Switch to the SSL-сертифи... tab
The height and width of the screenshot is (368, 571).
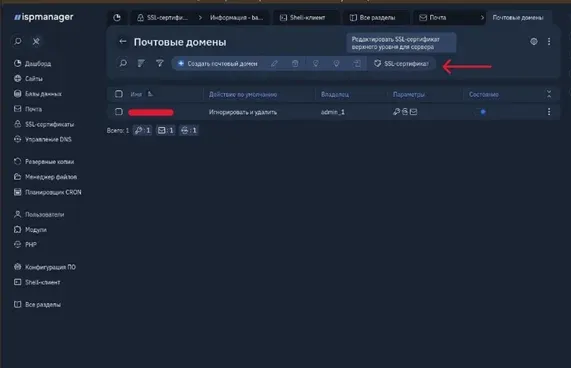(x=162, y=17)
